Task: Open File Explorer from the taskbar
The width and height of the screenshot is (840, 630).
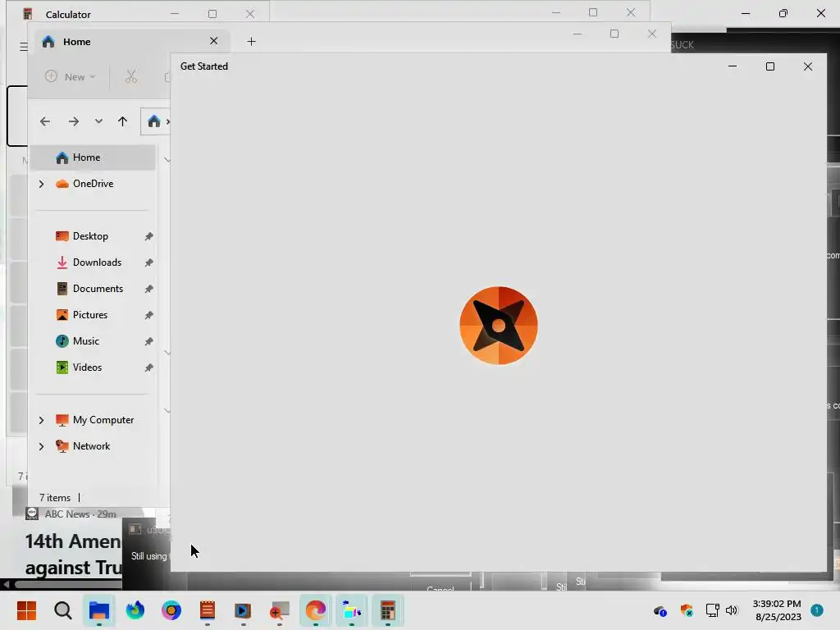Action: [99, 610]
